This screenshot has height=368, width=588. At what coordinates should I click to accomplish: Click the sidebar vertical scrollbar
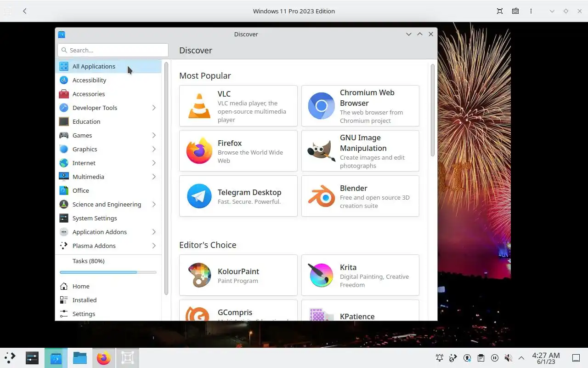click(x=166, y=178)
